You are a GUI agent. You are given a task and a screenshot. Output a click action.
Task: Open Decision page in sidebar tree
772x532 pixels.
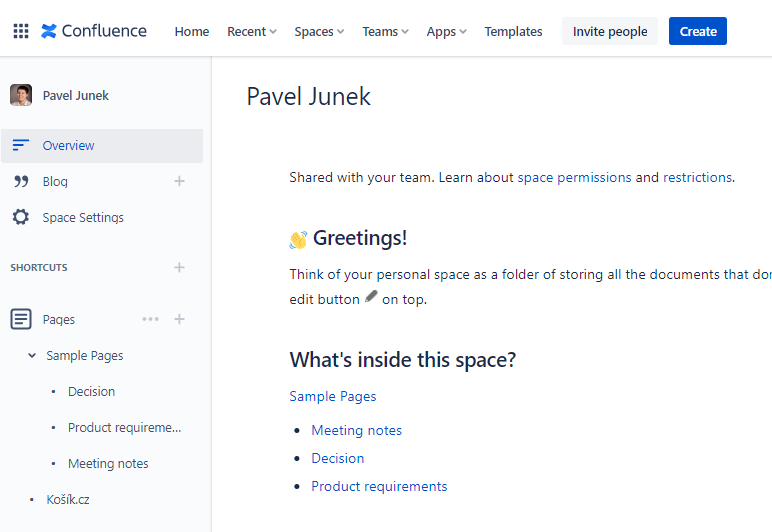pos(92,391)
